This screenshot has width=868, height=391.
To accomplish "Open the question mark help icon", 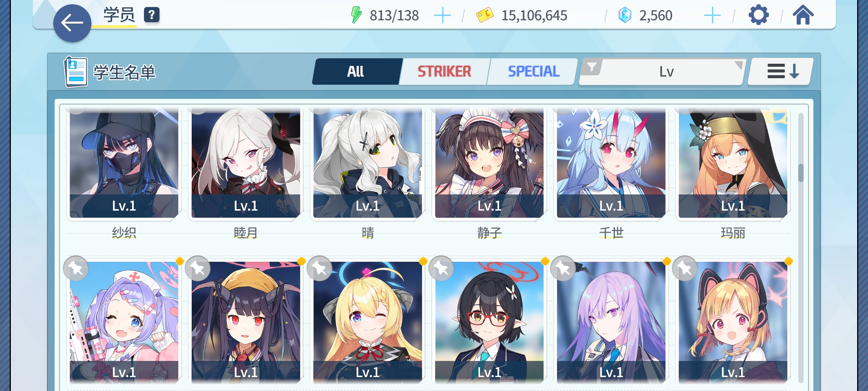I will [x=152, y=15].
